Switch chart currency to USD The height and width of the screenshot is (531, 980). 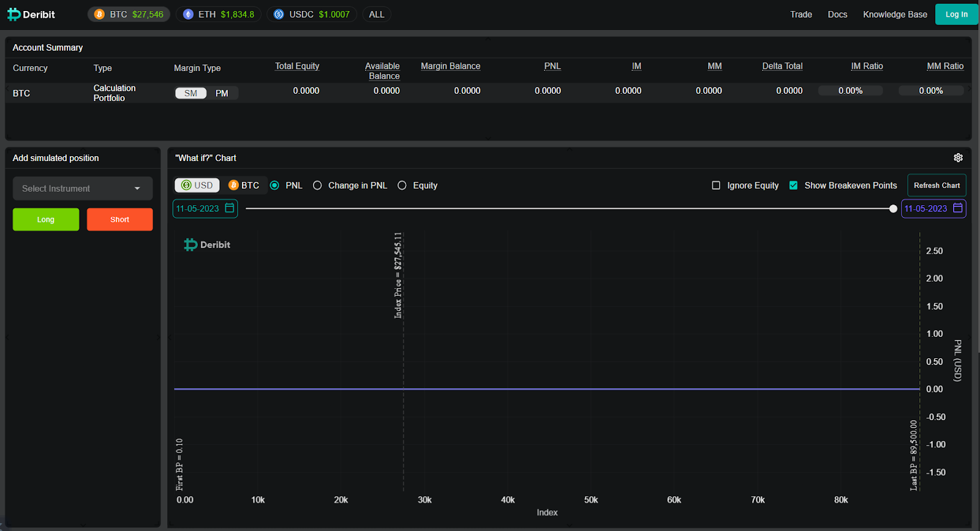(197, 186)
